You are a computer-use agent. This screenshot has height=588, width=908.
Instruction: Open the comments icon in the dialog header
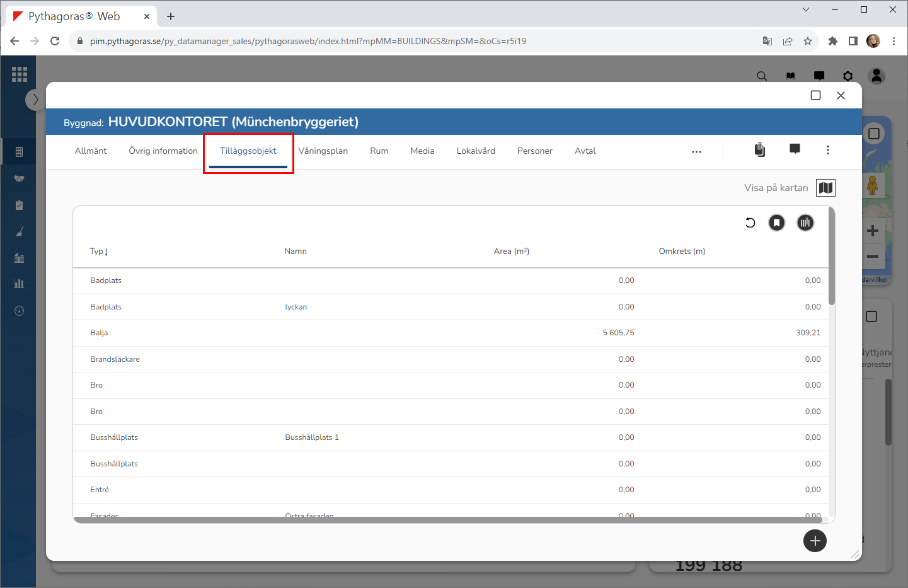click(795, 149)
